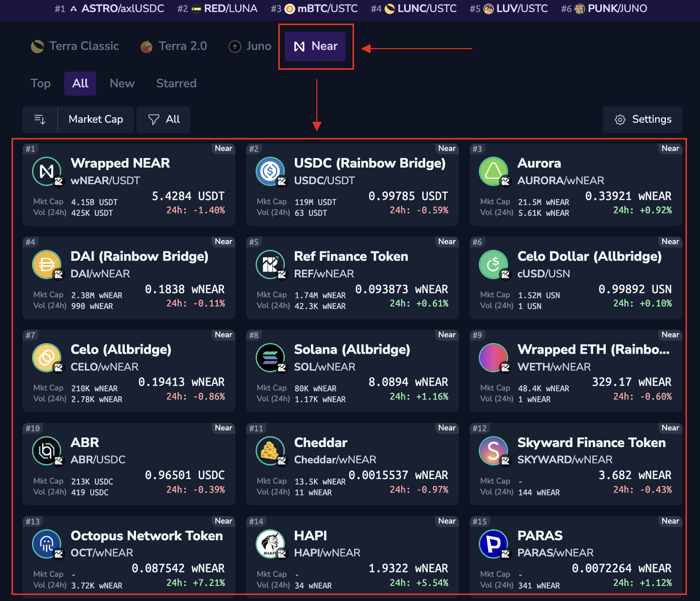The image size is (700, 601).
Task: Open the All filter dropdown
Action: [x=163, y=119]
